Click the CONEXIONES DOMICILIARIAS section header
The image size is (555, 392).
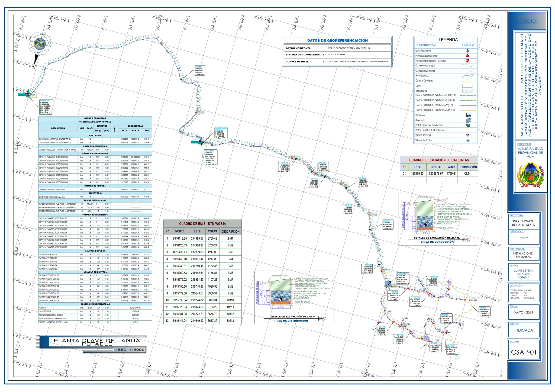(x=95, y=304)
